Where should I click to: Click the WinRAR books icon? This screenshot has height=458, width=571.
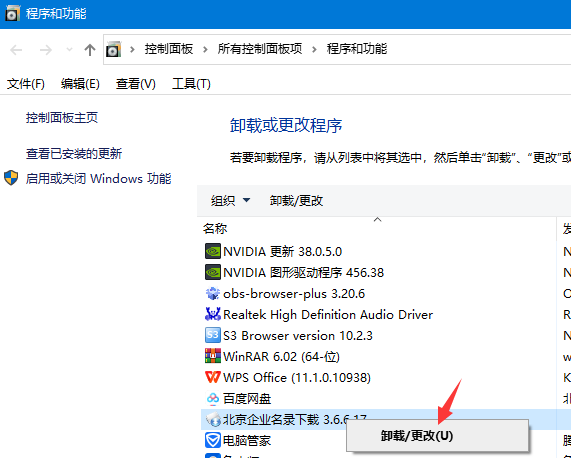pyautogui.click(x=213, y=356)
